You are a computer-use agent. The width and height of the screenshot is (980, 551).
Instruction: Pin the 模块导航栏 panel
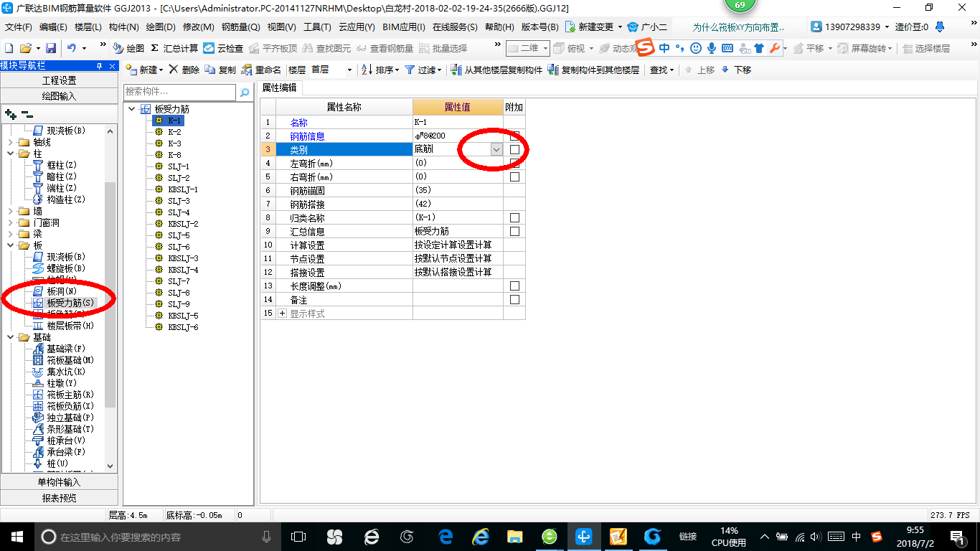(100, 66)
